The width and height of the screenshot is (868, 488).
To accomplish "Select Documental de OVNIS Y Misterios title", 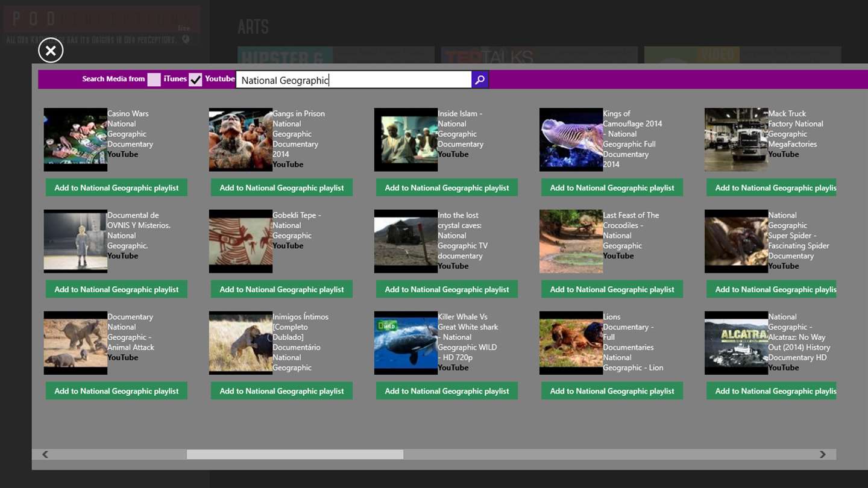I will [x=139, y=231].
